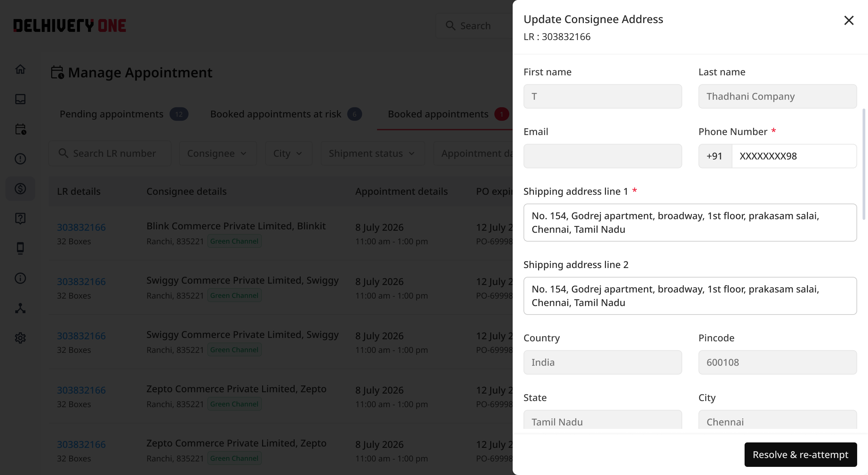Edit Shipping address line 2 text area
This screenshot has width=868, height=475.
[x=690, y=296]
